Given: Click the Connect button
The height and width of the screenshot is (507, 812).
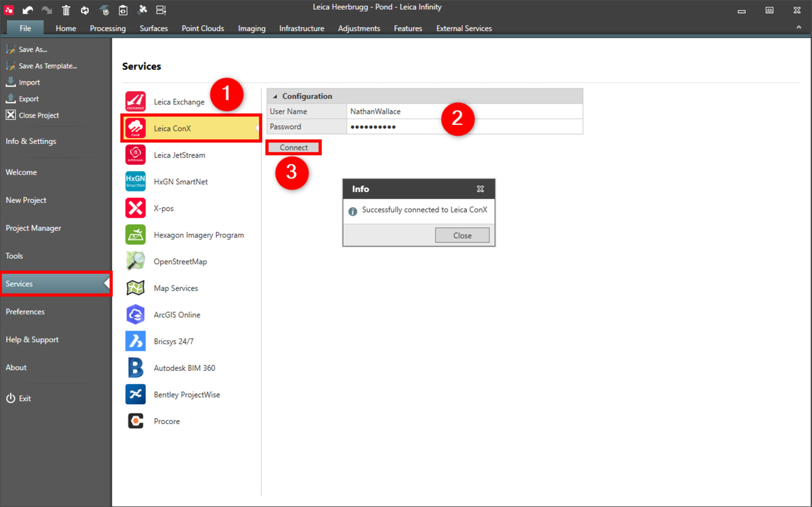Looking at the screenshot, I should [x=294, y=148].
